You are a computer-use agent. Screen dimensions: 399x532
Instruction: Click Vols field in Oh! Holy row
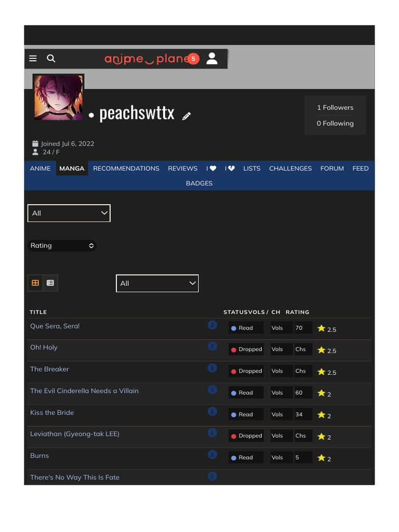[x=281, y=349]
